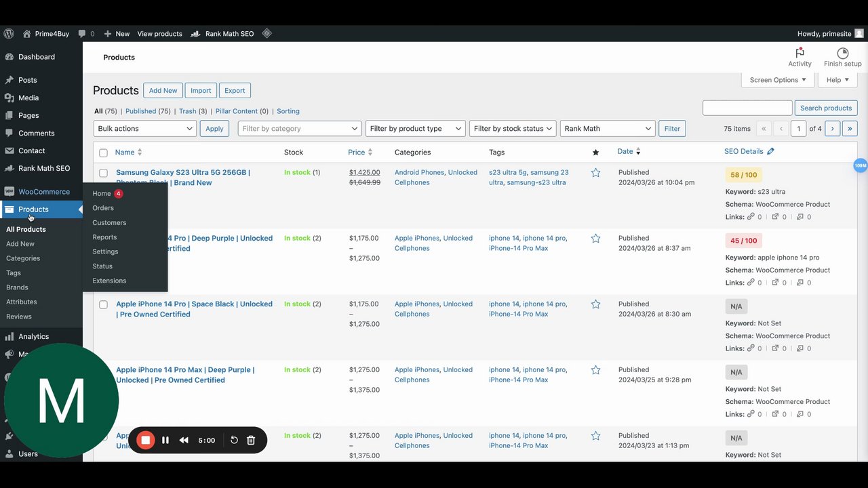Go to the next page of products

coord(833,129)
